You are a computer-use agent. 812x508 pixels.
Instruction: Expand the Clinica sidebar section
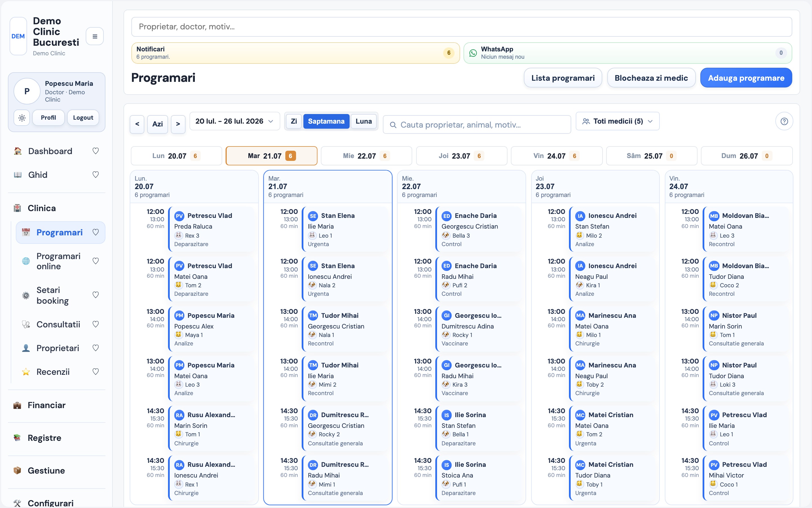(x=57, y=208)
